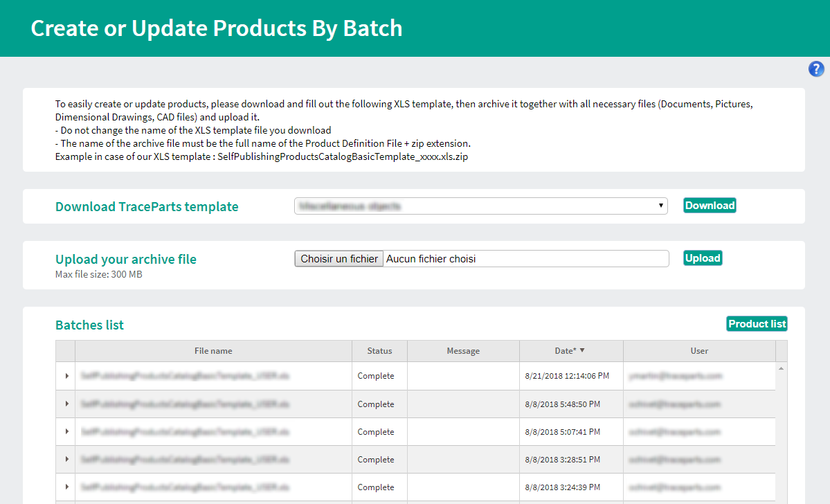Viewport: 830px width, 504px height.
Task: Sort by the Message column header
Action: click(463, 351)
